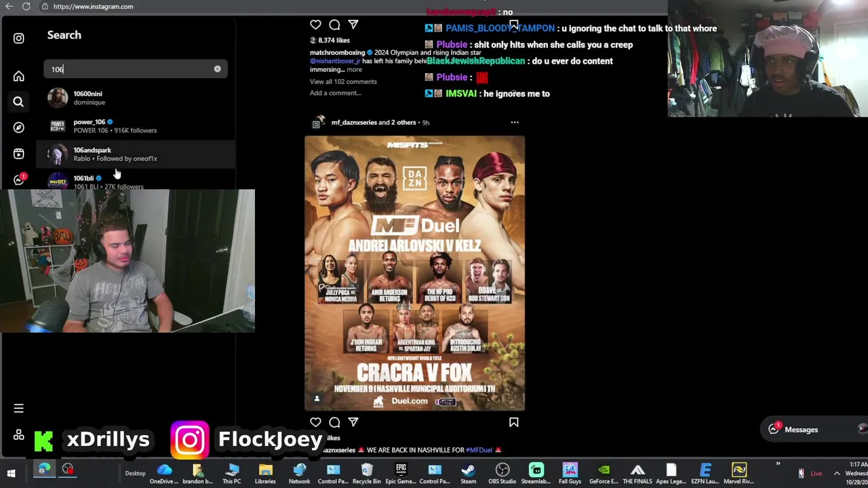Open the #MFDuel hashtag link
Image resolution: width=868 pixels, height=488 pixels.
coord(479,450)
